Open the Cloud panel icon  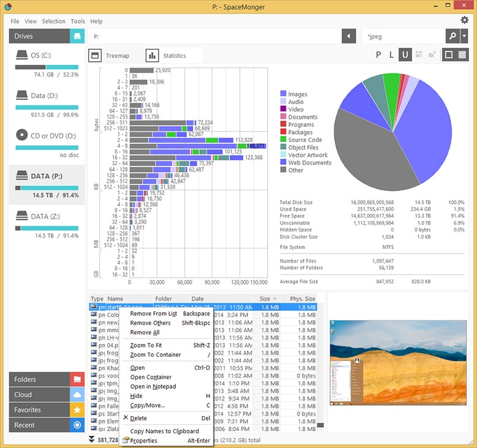(77, 395)
